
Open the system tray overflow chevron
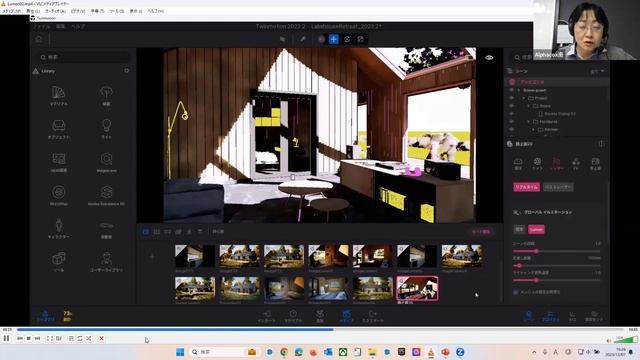click(x=534, y=352)
